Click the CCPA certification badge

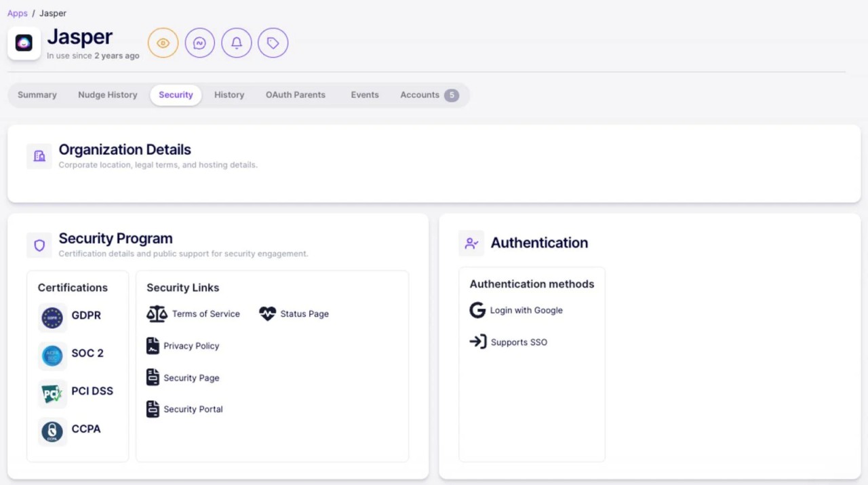[x=52, y=431]
